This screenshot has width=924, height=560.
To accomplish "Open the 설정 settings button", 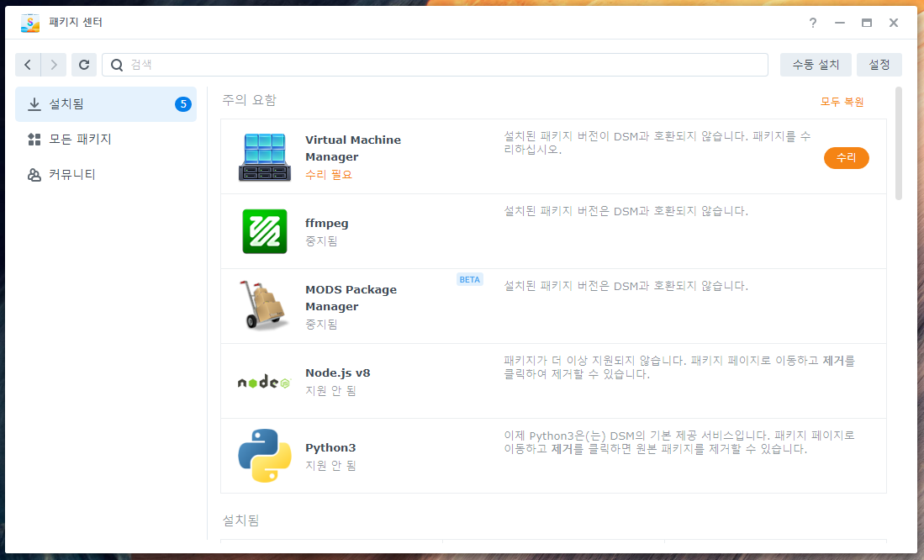I will [879, 65].
